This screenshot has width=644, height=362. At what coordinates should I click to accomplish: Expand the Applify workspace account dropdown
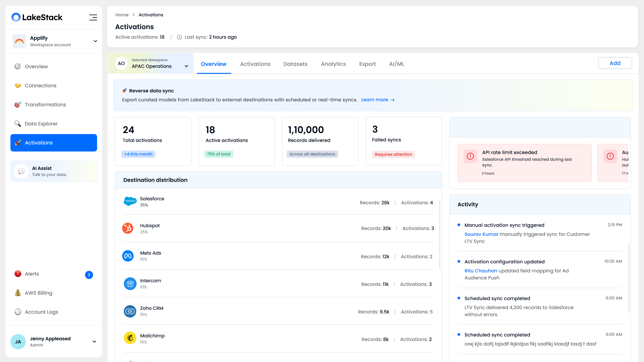click(95, 41)
